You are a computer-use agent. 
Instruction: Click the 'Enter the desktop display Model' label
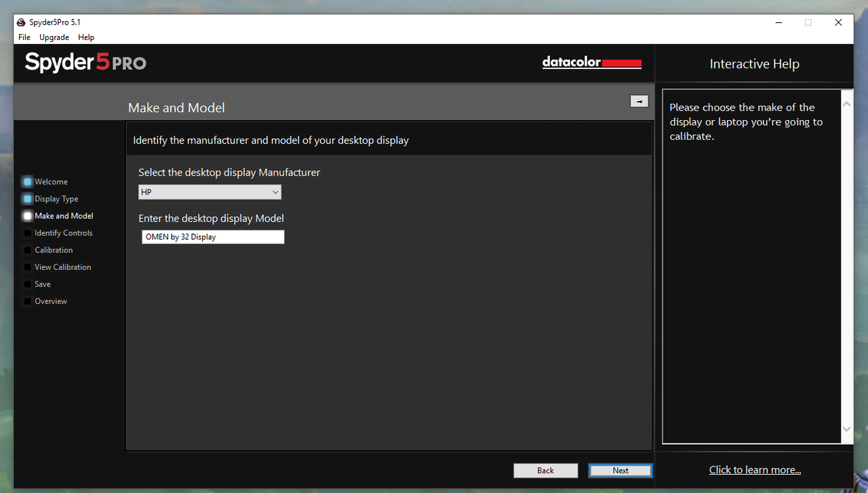coord(211,218)
